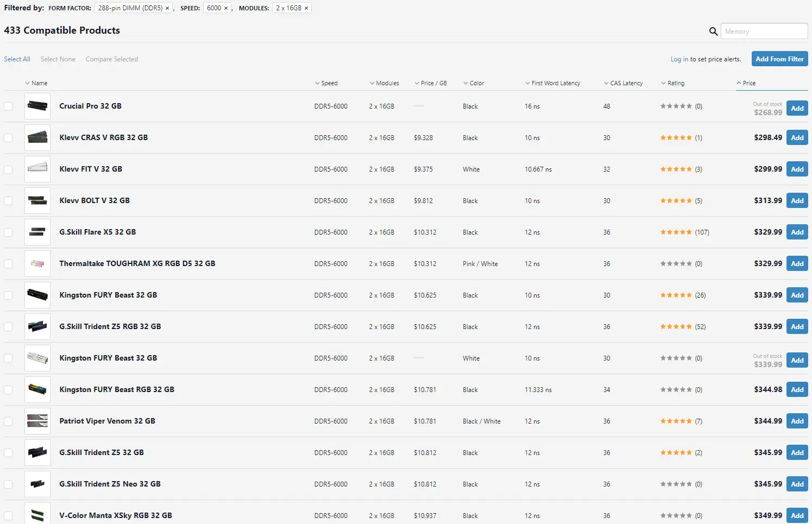Sort by CAS Latency column

tap(626, 83)
